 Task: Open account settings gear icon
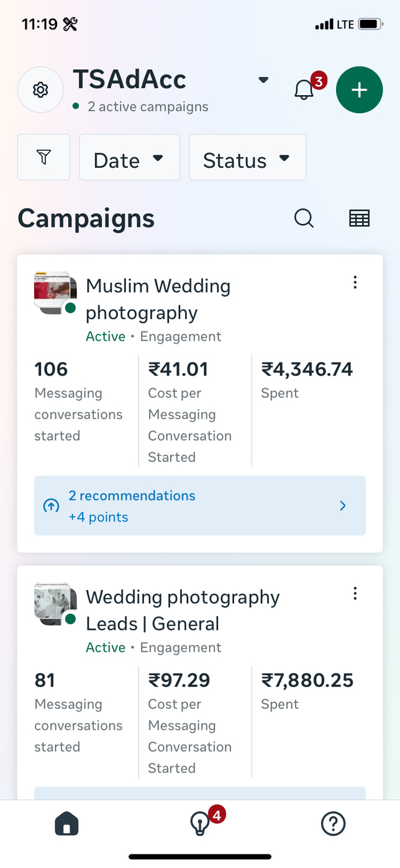coord(40,90)
